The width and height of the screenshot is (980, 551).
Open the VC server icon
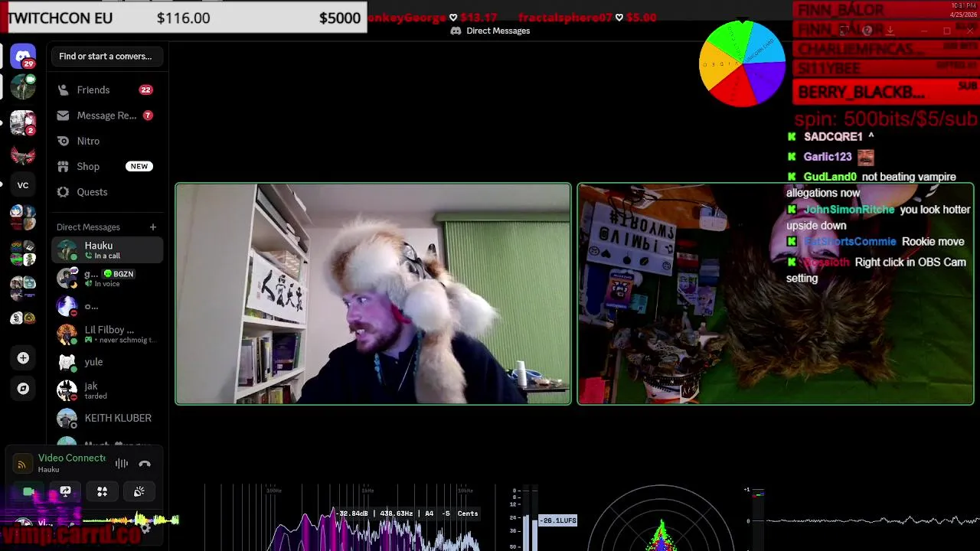pyautogui.click(x=23, y=185)
